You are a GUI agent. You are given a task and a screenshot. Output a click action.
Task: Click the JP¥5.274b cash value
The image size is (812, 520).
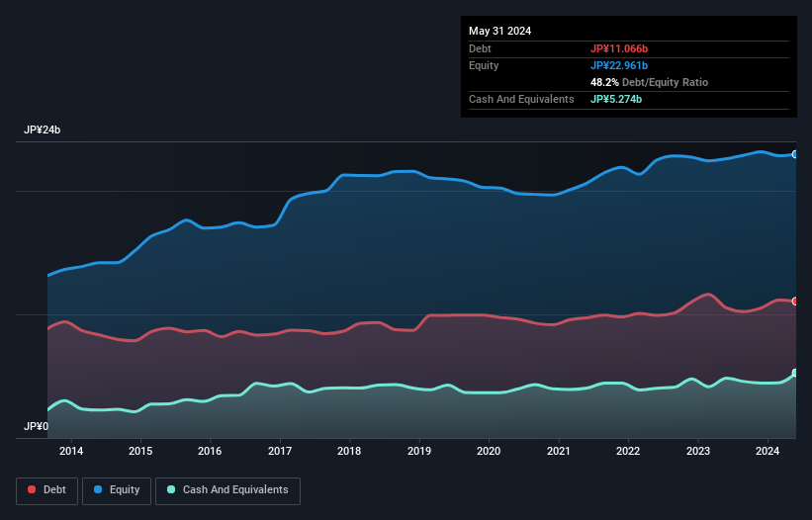click(616, 99)
